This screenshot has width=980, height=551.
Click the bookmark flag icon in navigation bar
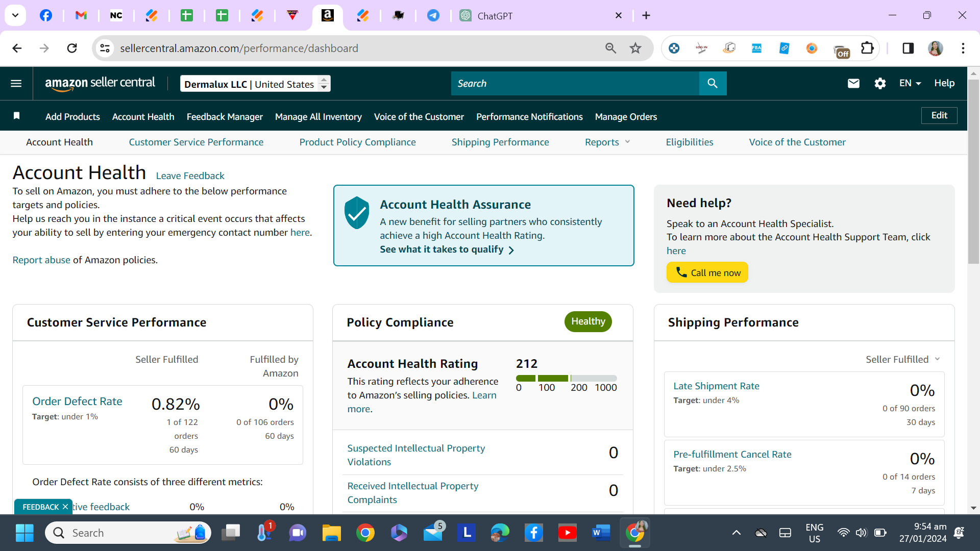tap(16, 116)
